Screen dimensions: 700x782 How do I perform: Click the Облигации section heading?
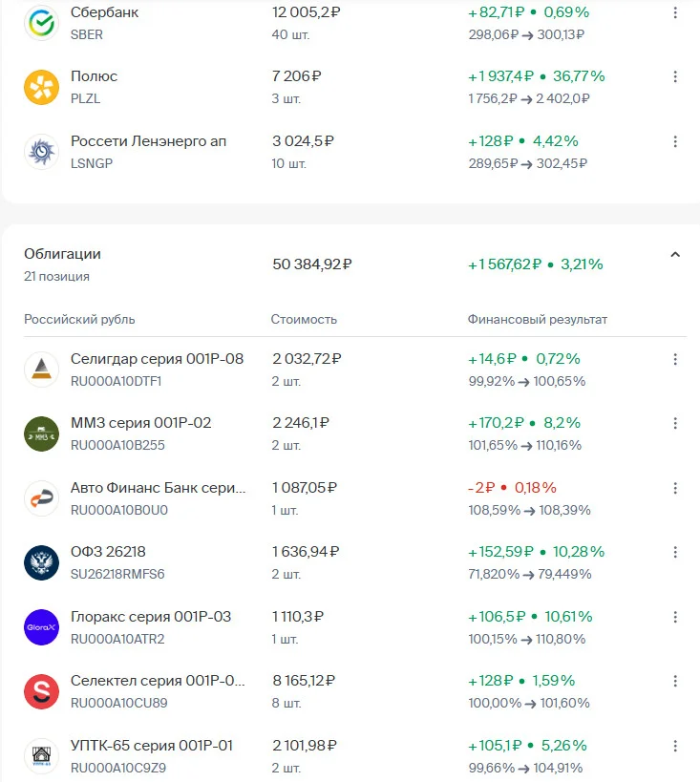pos(62,254)
